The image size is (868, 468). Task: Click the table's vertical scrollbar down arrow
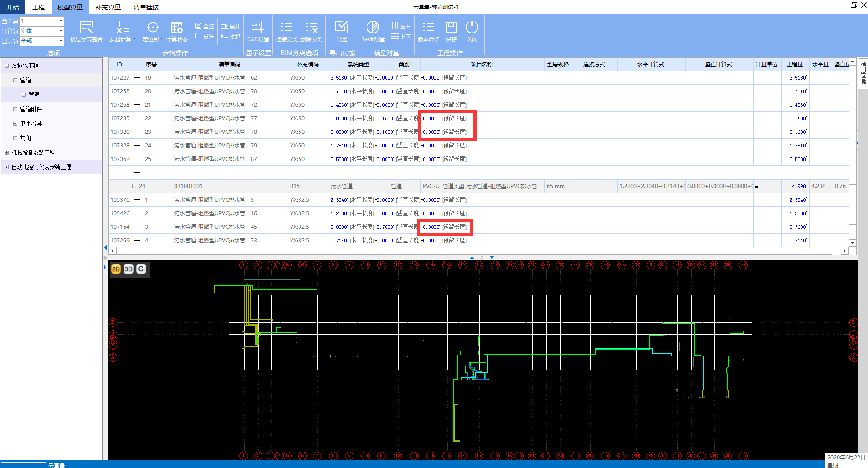(852, 243)
